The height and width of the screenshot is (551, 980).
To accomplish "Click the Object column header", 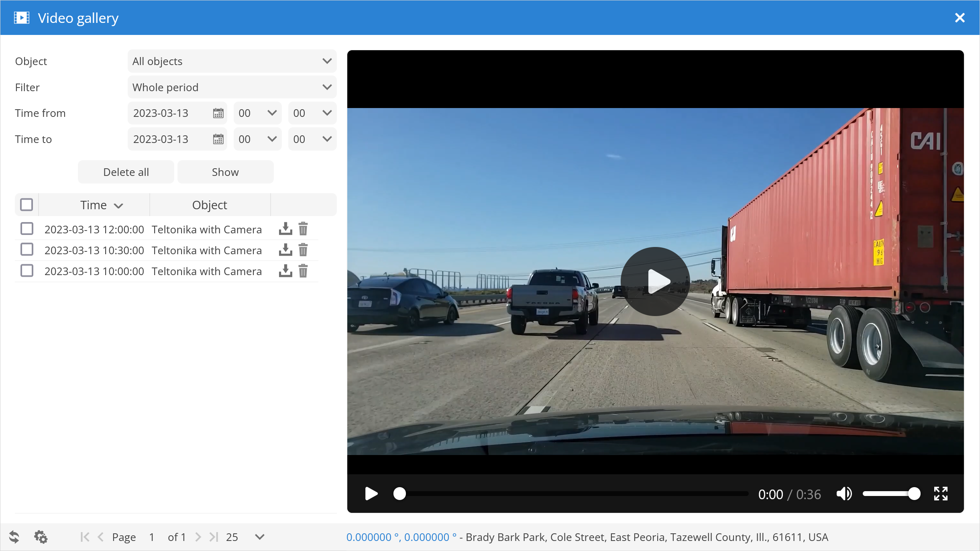I will click(x=210, y=205).
